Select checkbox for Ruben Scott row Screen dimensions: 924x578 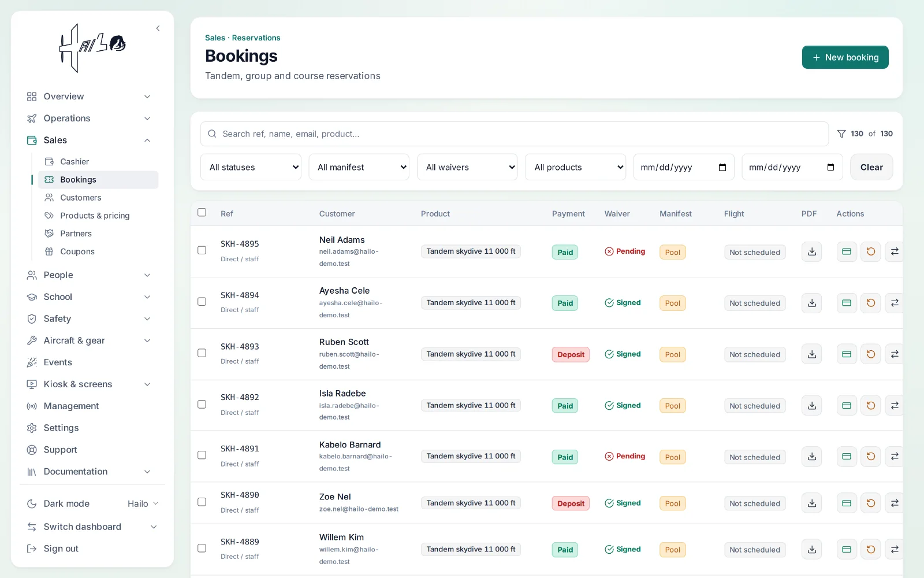(x=202, y=353)
